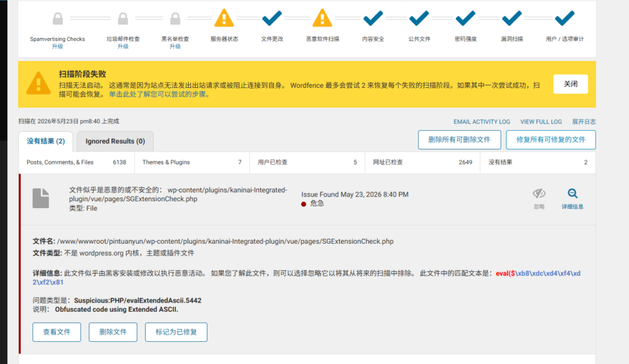629x364 pixels.
Task: Click the 类型: File label
Action: (83, 209)
